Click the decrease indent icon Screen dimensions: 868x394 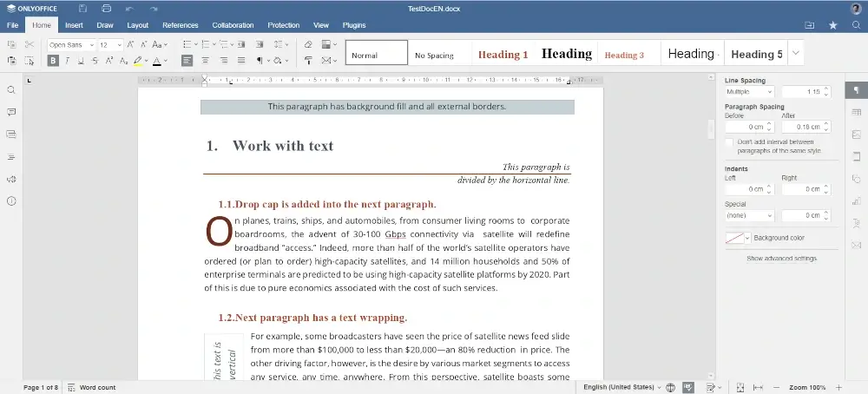[x=241, y=45]
